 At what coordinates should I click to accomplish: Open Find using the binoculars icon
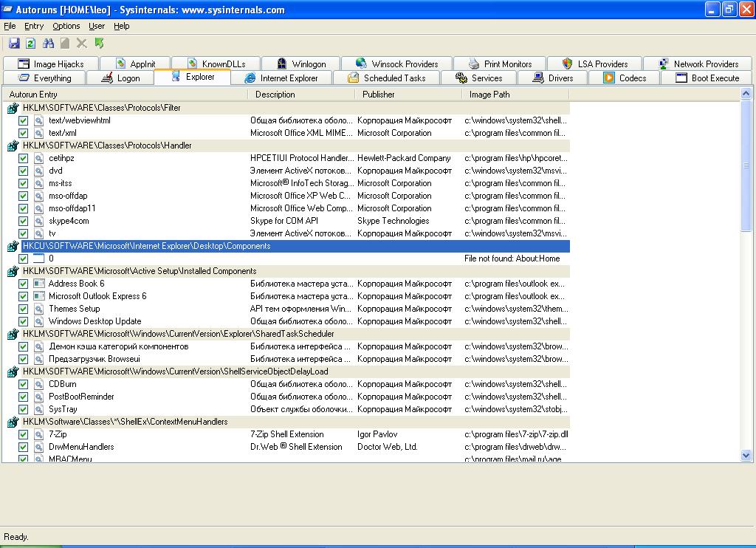point(48,44)
